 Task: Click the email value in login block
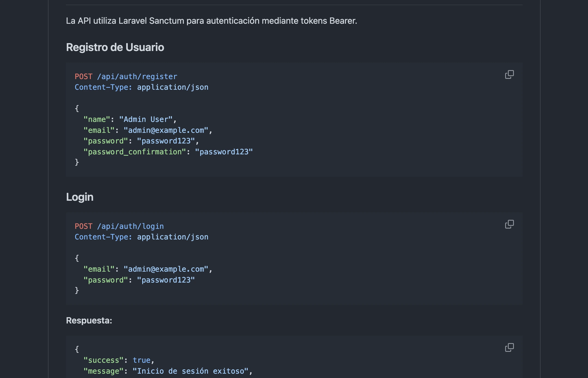(x=166, y=269)
